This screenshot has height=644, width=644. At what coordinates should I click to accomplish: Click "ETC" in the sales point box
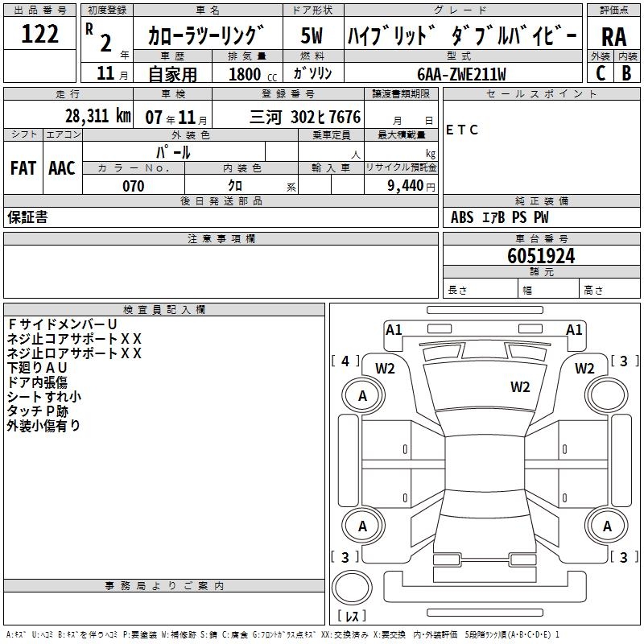point(462,130)
